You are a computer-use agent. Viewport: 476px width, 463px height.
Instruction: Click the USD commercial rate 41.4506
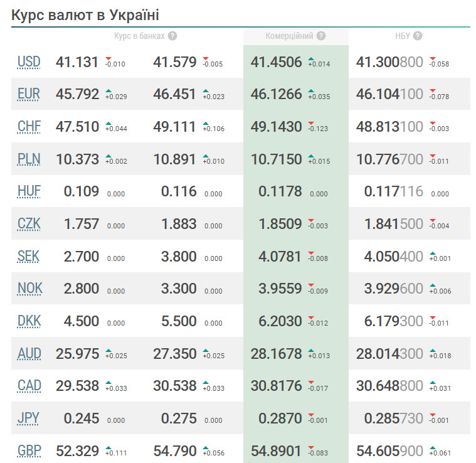point(276,61)
